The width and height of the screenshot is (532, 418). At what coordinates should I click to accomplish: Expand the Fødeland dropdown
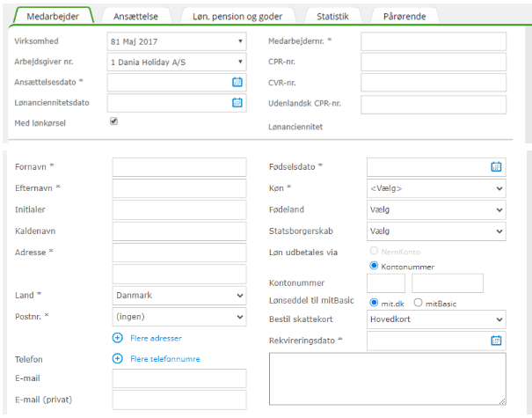(436, 209)
